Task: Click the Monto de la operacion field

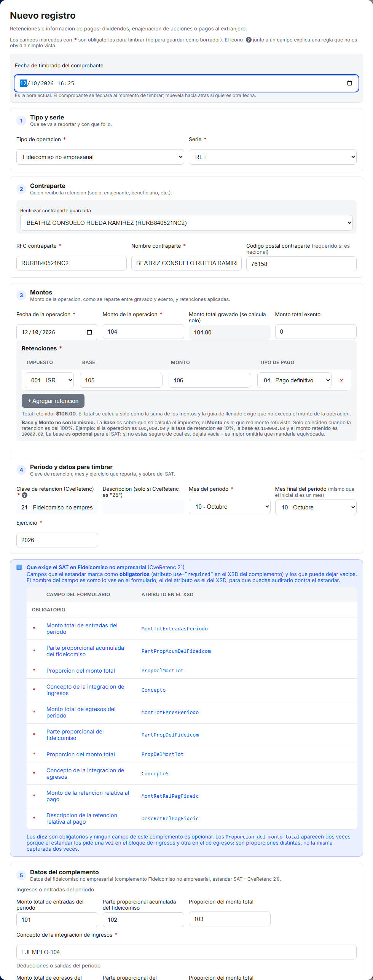Action: point(143,332)
